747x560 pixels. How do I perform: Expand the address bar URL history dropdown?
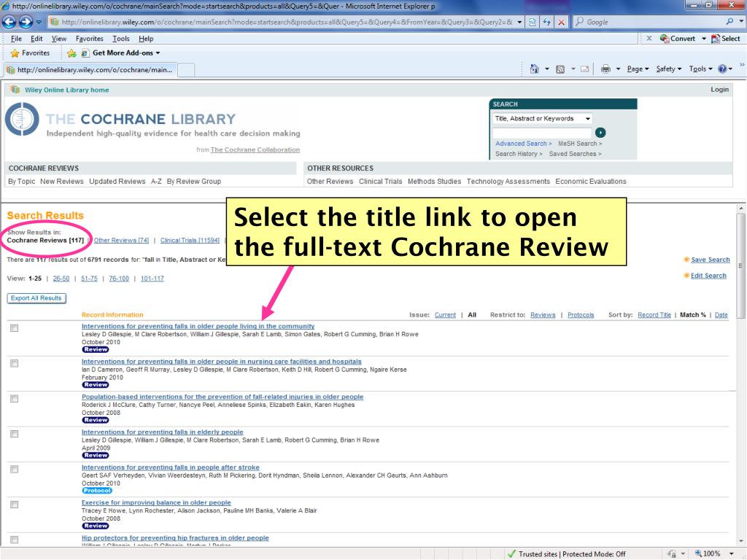pyautogui.click(x=519, y=22)
